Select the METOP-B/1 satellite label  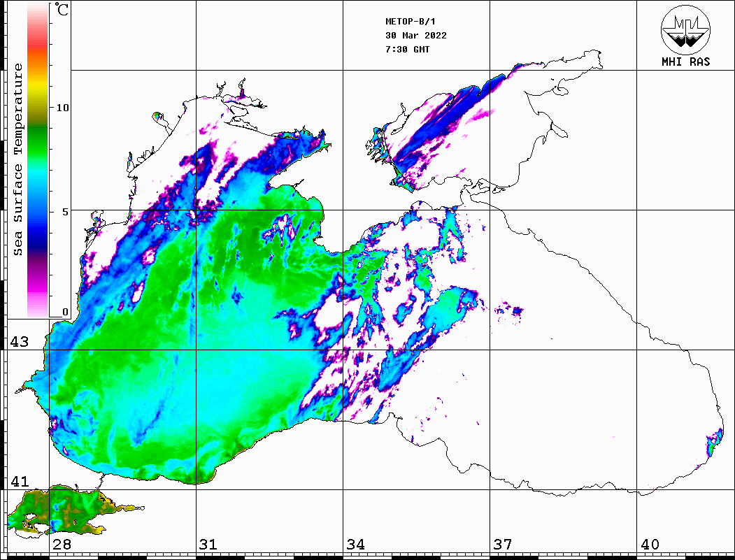click(411, 22)
